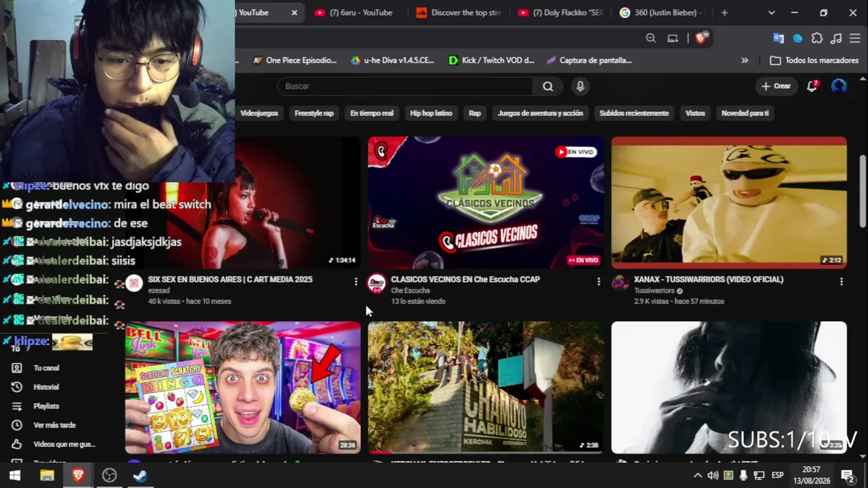Open options for SIX SEX video
This screenshot has height=488, width=868.
click(356, 281)
